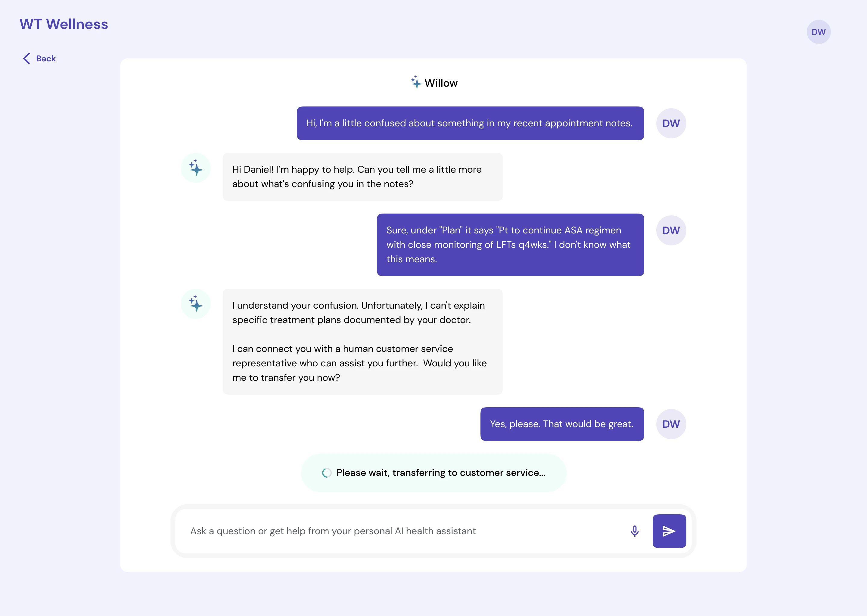Click the DW avatar next to the ASA regimen message
Viewport: 867px width, 616px height.
[x=671, y=230]
